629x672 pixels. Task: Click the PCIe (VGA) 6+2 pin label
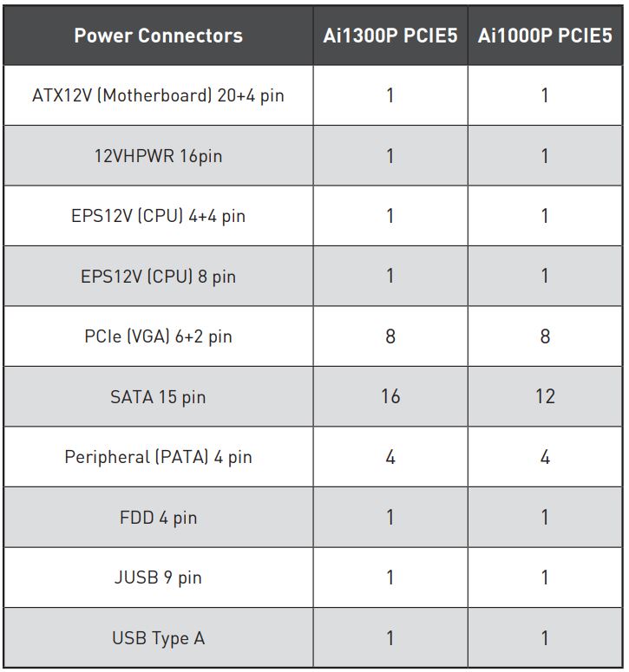pos(158,336)
